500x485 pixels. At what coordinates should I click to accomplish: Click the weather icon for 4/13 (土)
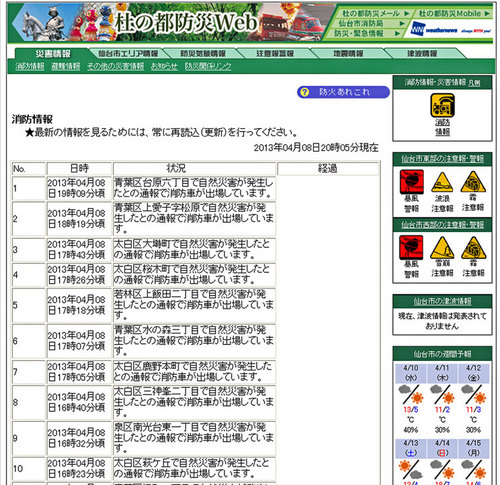[411, 469]
